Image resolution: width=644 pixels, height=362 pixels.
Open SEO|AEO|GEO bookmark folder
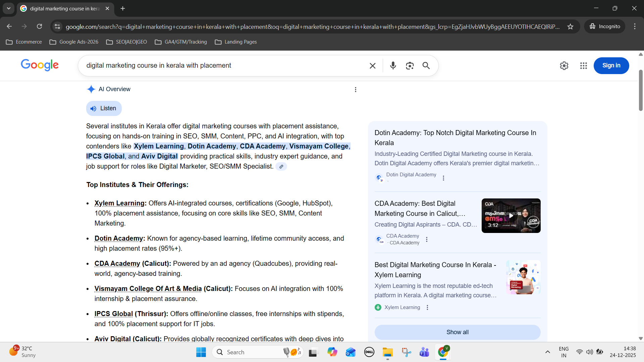tap(126, 42)
